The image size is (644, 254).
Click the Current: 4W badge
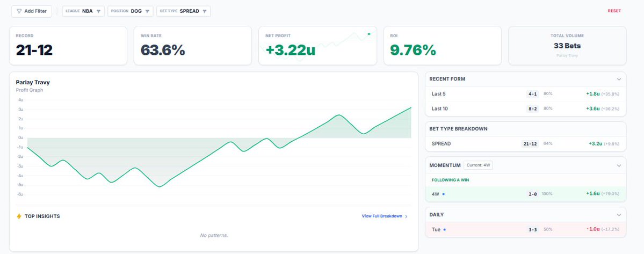click(479, 165)
